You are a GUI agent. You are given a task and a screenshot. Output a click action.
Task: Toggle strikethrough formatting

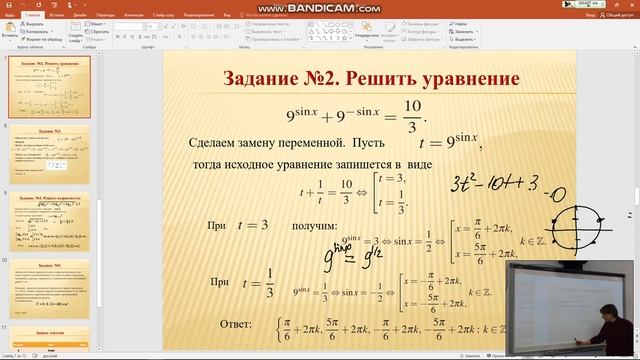pyautogui.click(x=147, y=37)
